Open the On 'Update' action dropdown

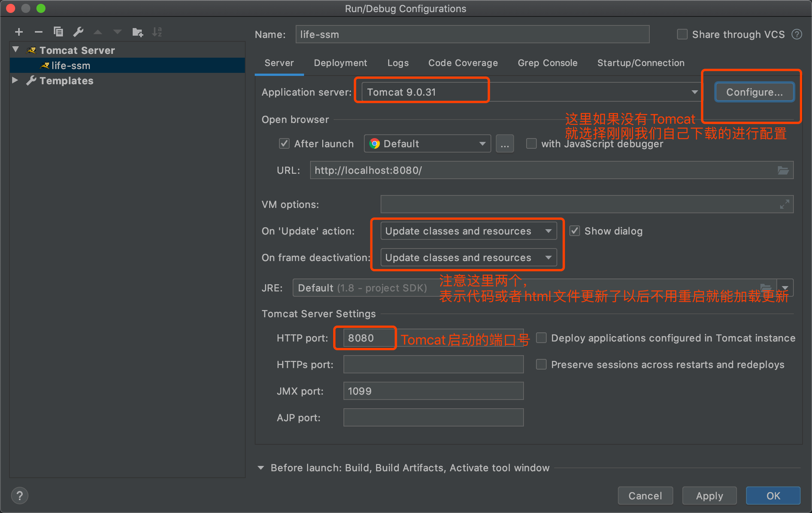(x=468, y=231)
